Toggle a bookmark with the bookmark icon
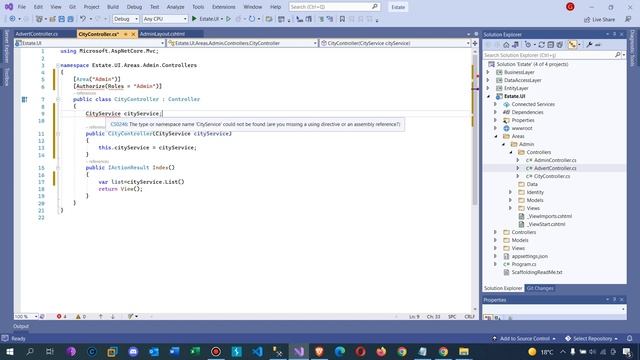 pos(342,19)
